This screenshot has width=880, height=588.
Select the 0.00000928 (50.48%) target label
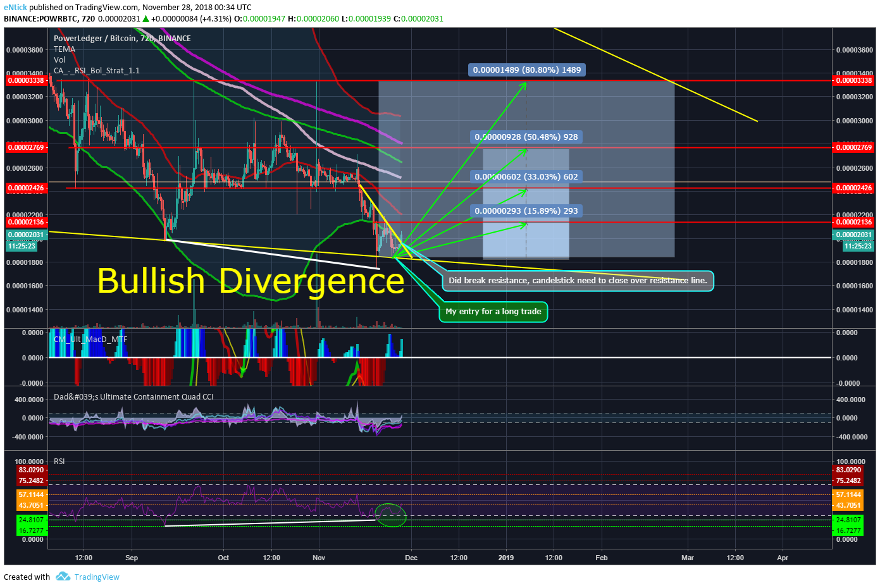point(526,137)
